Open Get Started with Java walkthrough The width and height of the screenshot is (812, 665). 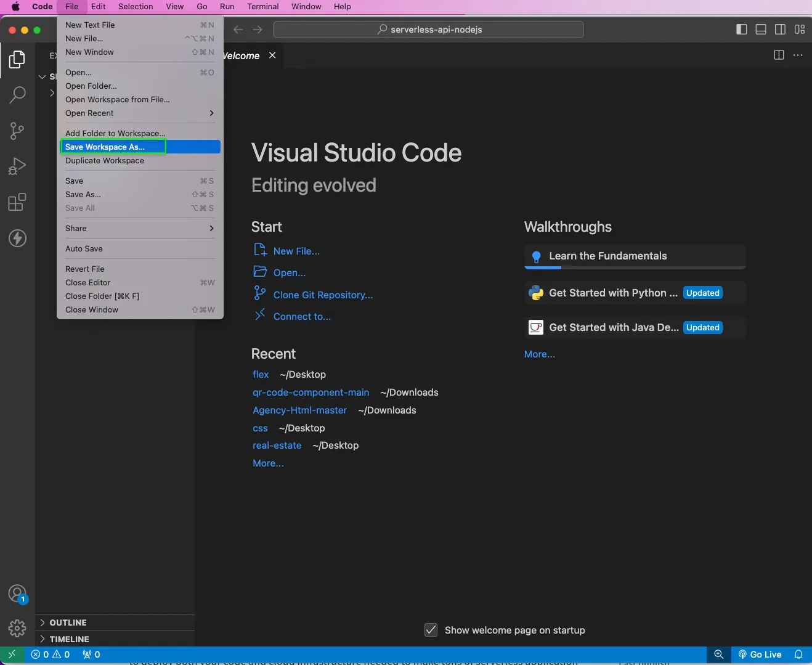[x=635, y=328]
